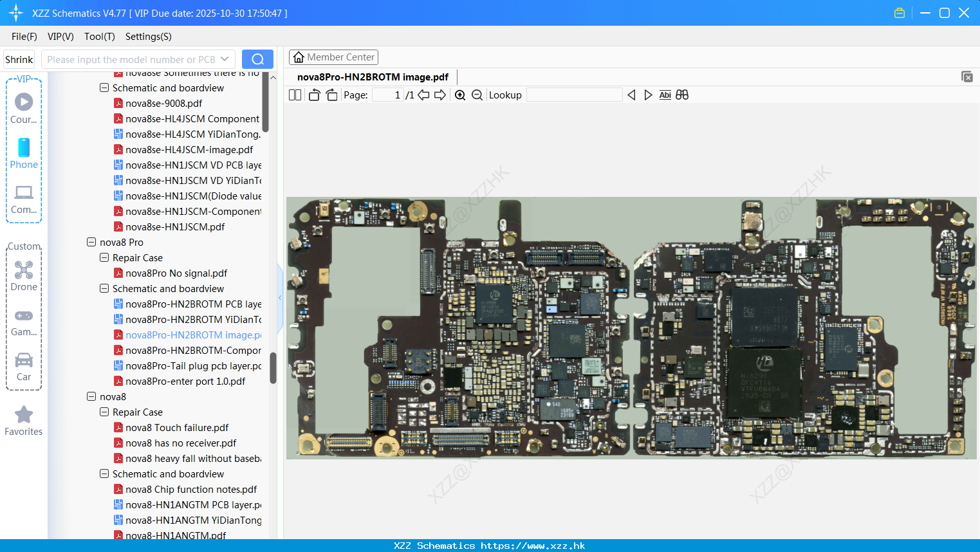The height and width of the screenshot is (552, 980).
Task: Open nova8-HN1ANGTM PCB layer file
Action: tap(187, 505)
